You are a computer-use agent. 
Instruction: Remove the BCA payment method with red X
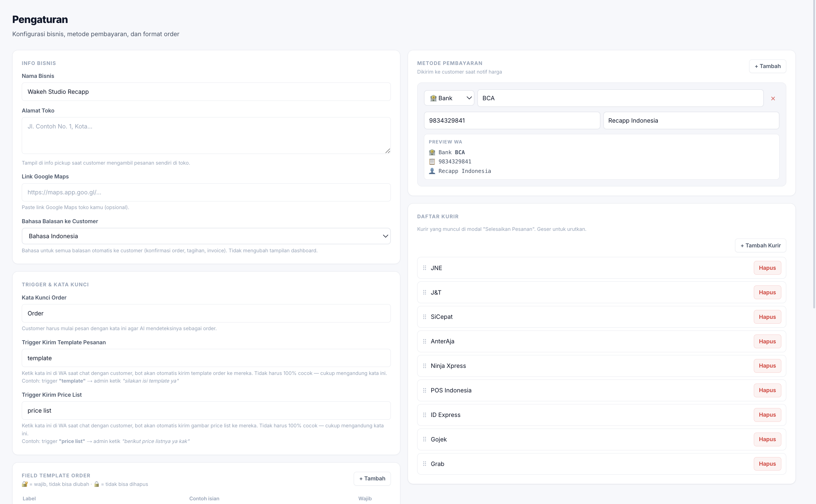773,98
